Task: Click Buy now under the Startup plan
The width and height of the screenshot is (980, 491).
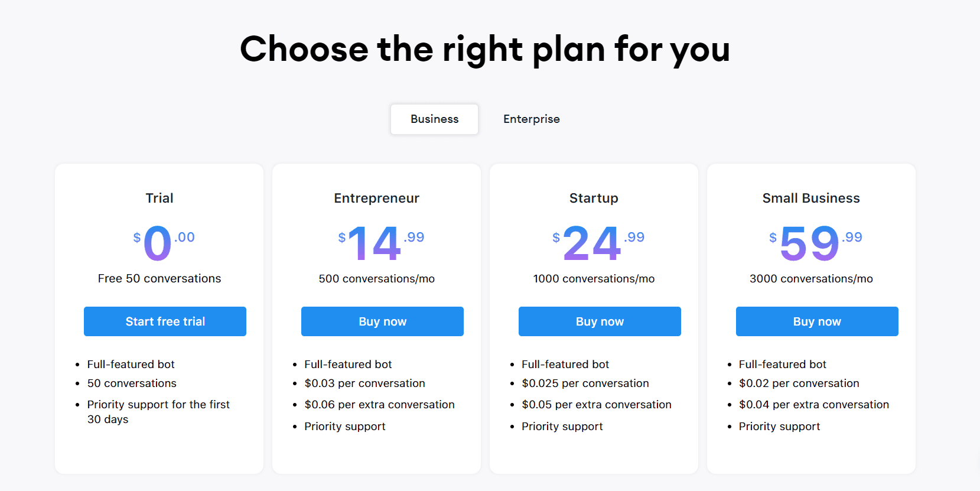Action: (x=599, y=321)
